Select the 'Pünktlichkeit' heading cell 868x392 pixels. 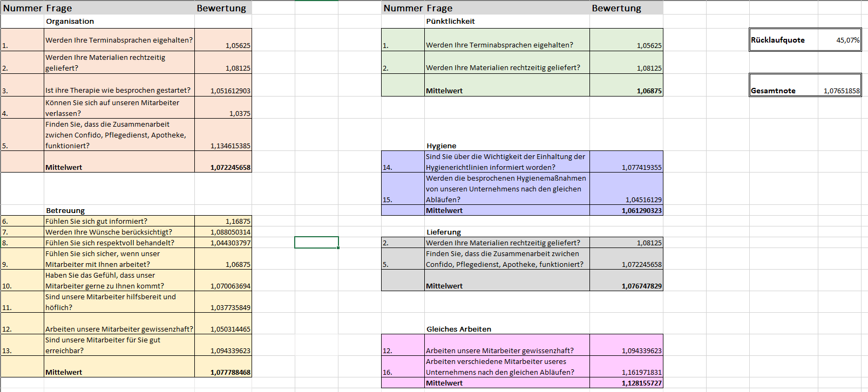coord(507,22)
